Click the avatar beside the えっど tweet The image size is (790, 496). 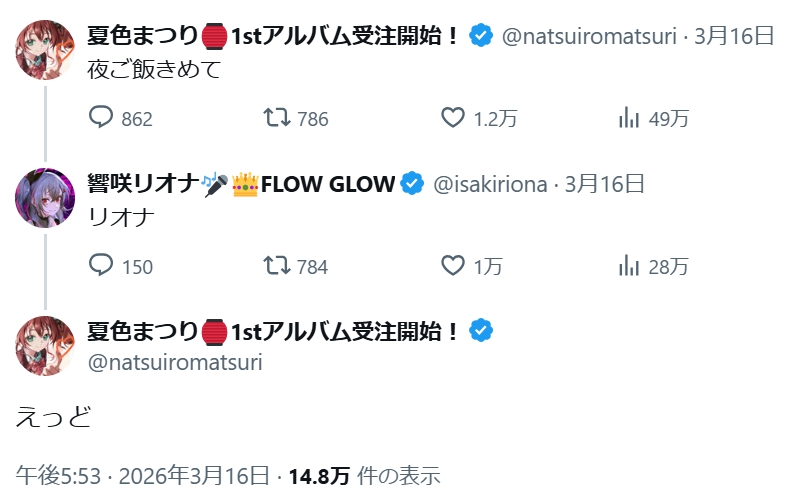(x=45, y=343)
